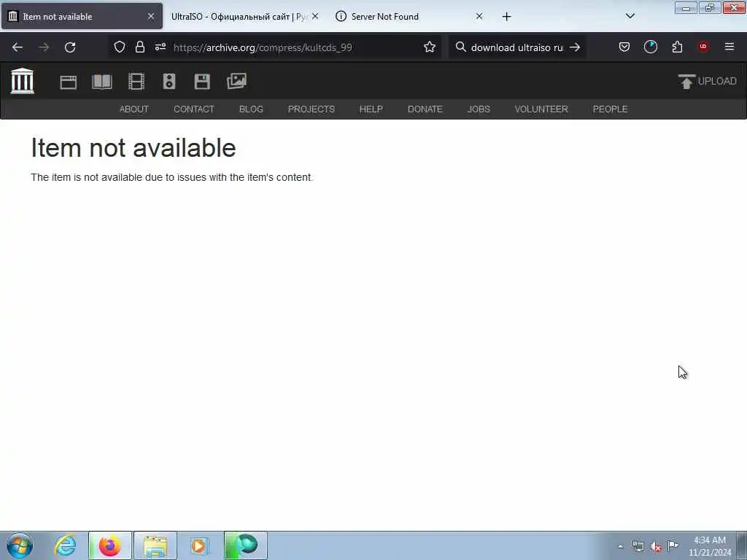Open site permissions icon in address bar
This screenshot has width=747, height=560.
(x=160, y=47)
